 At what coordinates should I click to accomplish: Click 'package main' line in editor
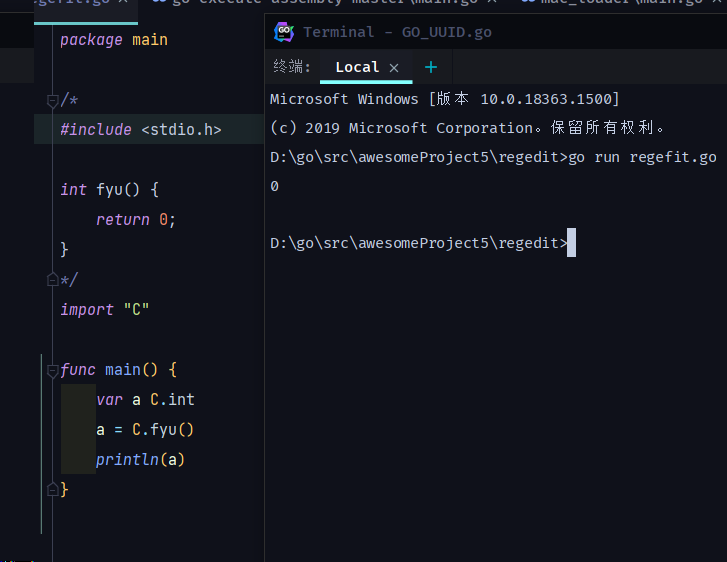click(114, 40)
